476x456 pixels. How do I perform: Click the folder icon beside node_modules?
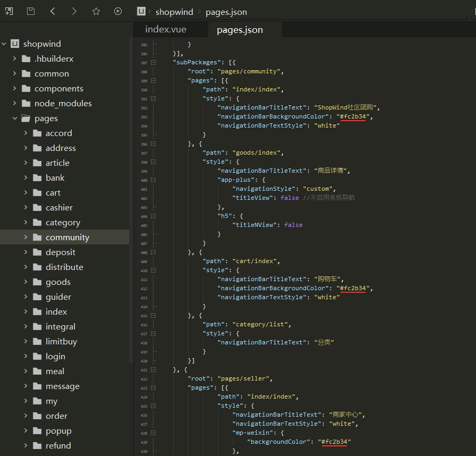pyautogui.click(x=26, y=103)
